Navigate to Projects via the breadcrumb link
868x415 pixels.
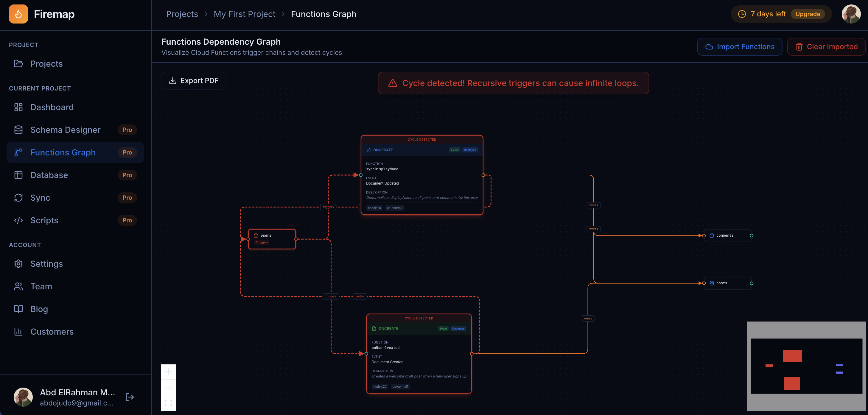click(182, 14)
